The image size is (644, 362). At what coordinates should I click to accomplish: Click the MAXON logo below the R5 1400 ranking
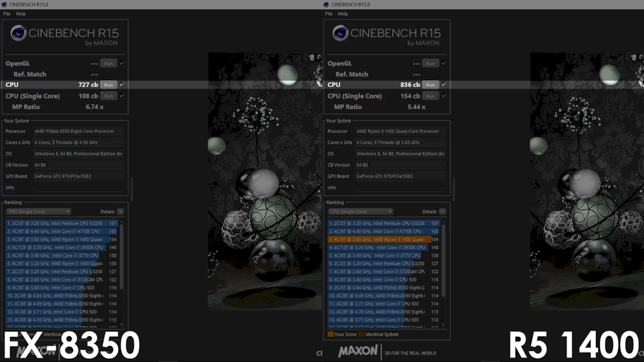(x=358, y=352)
